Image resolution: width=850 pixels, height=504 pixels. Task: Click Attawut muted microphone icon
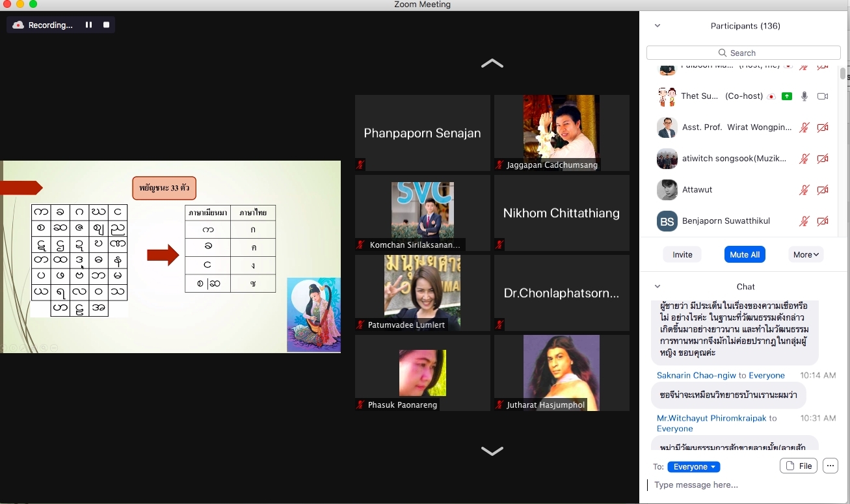(x=804, y=190)
